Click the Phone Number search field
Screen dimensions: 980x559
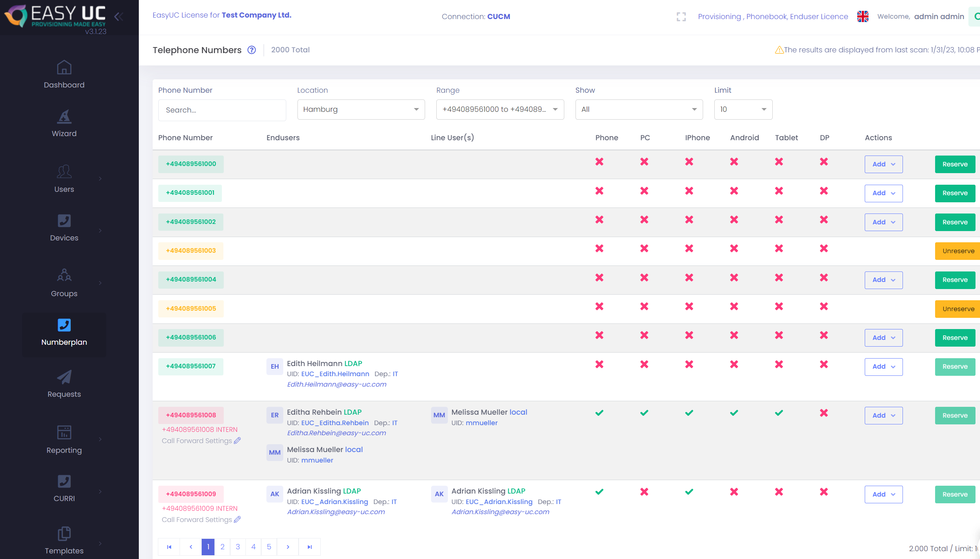click(222, 110)
